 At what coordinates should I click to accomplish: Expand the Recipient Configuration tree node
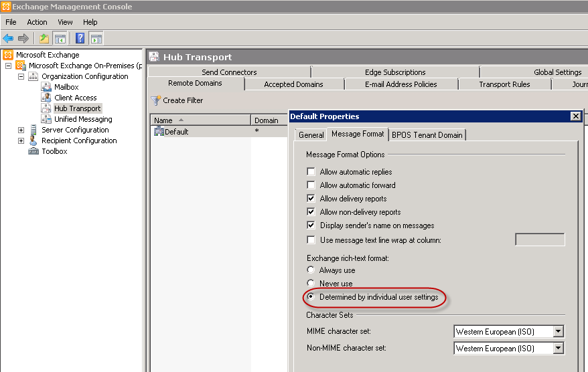tap(21, 141)
